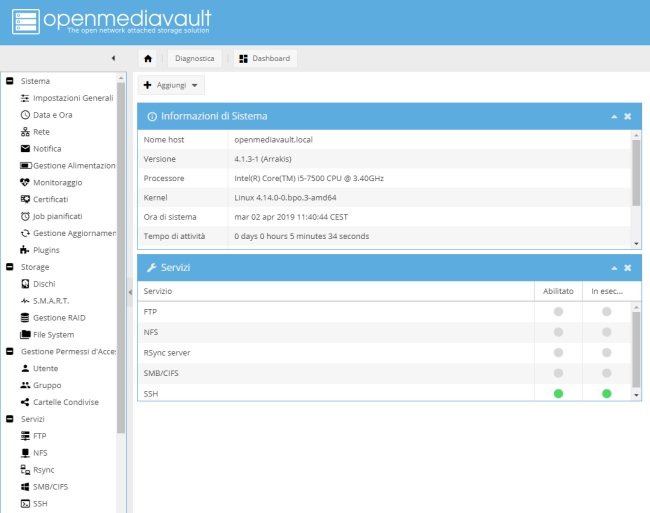Screen dimensions: 650x513
Task: Click NFS In esecuzione status indicator
Action: click(606, 332)
